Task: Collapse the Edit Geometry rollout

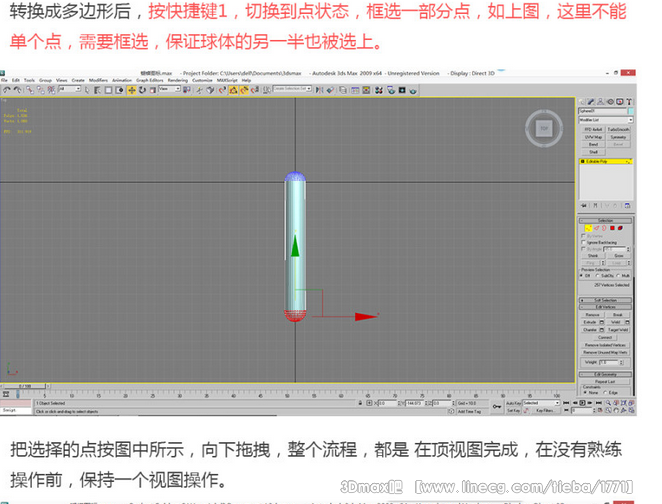Action: point(606,374)
